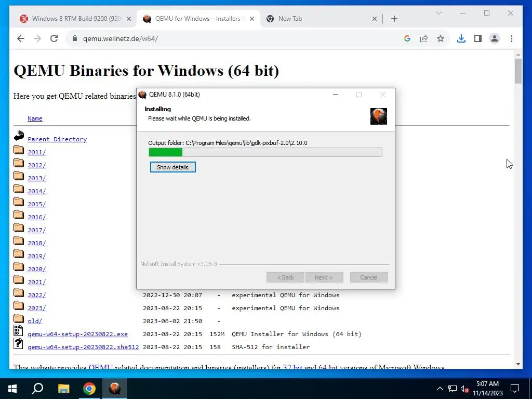The height and width of the screenshot is (399, 532).
Task: Toggle the Chrome side panel icon
Action: (x=478, y=38)
